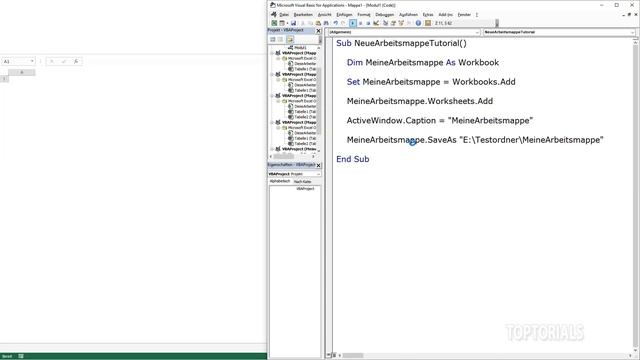Image resolution: width=640 pixels, height=360 pixels.
Task: Expand the VBAProject (Neue… node at the tree bottom
Action: pyautogui.click(x=272, y=149)
